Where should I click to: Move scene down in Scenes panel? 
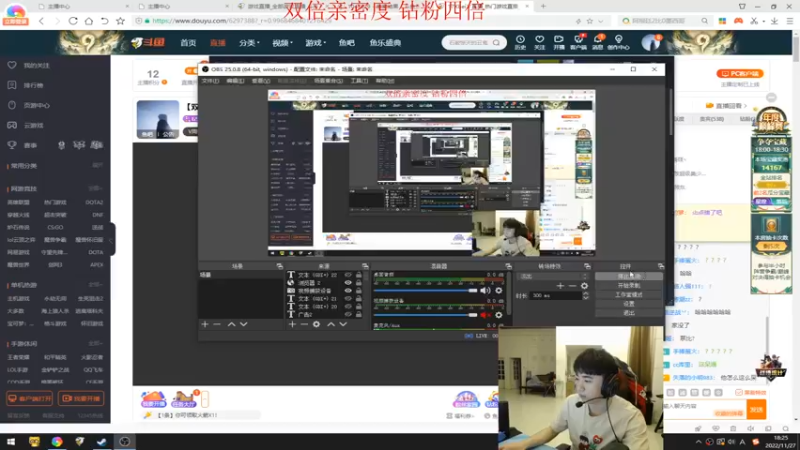tap(243, 324)
